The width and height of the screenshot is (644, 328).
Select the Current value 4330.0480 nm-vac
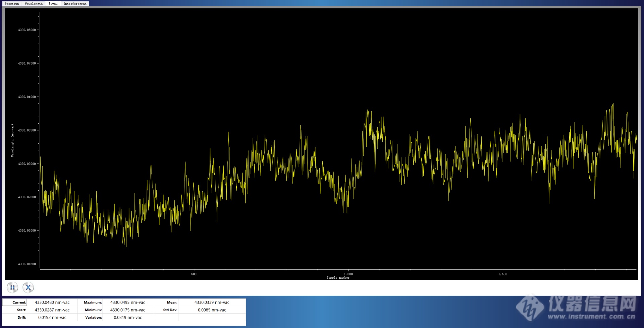pyautogui.click(x=52, y=302)
